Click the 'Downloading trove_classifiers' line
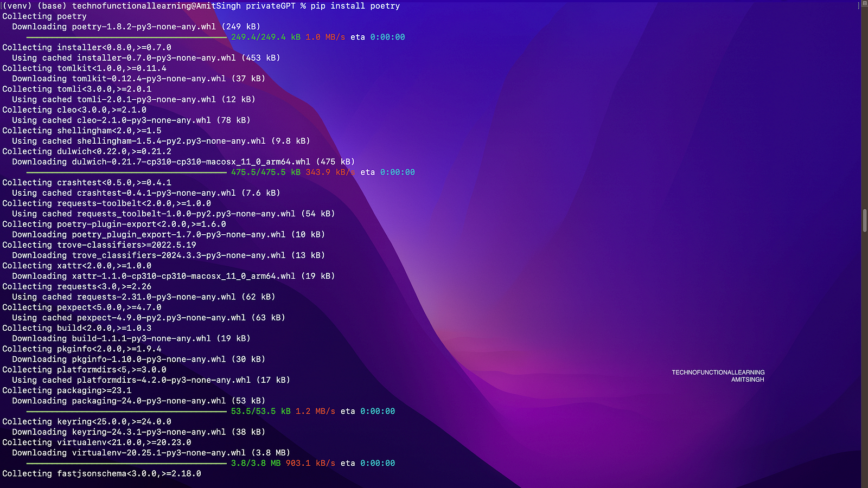The width and height of the screenshot is (868, 488). click(x=168, y=255)
